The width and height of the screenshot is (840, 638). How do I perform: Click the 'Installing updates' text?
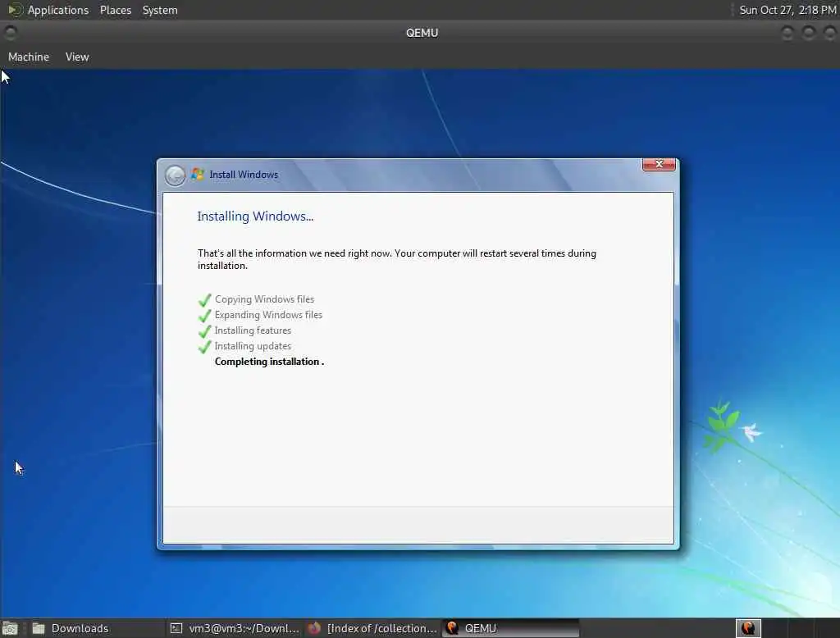point(253,345)
